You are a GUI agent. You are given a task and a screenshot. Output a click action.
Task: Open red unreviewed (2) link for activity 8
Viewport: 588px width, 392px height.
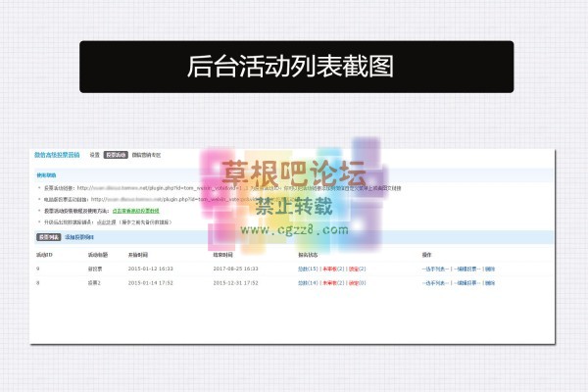tap(333, 283)
